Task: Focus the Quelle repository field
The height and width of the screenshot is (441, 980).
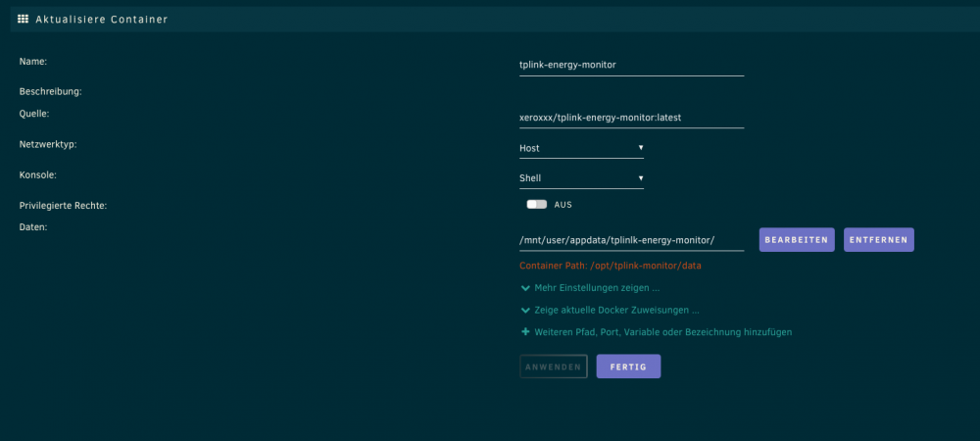Action: [x=632, y=118]
